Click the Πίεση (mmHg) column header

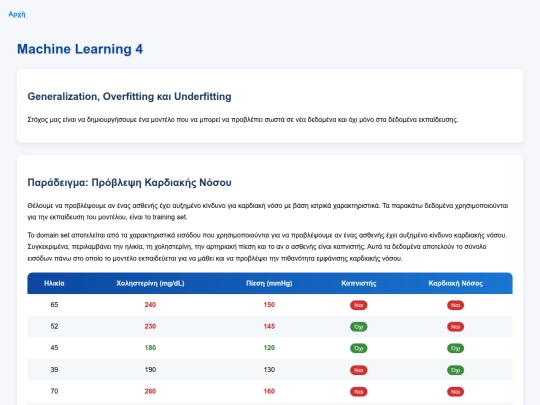(x=269, y=283)
